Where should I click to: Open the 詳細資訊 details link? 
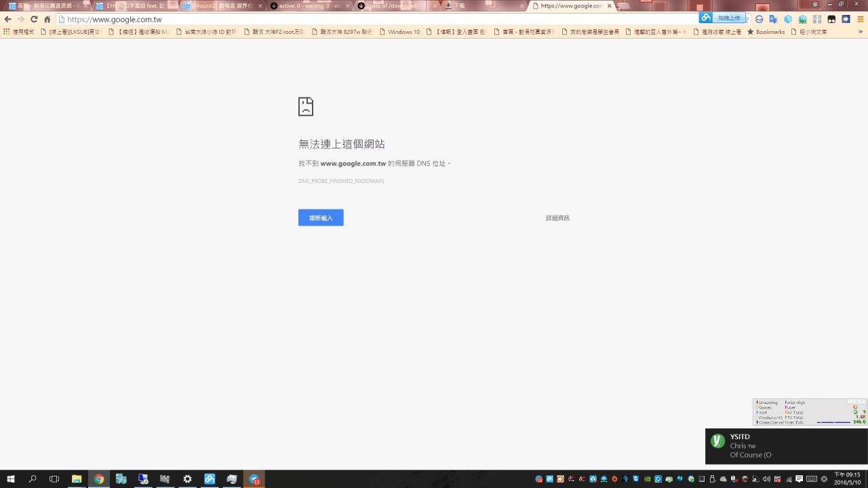(x=557, y=218)
